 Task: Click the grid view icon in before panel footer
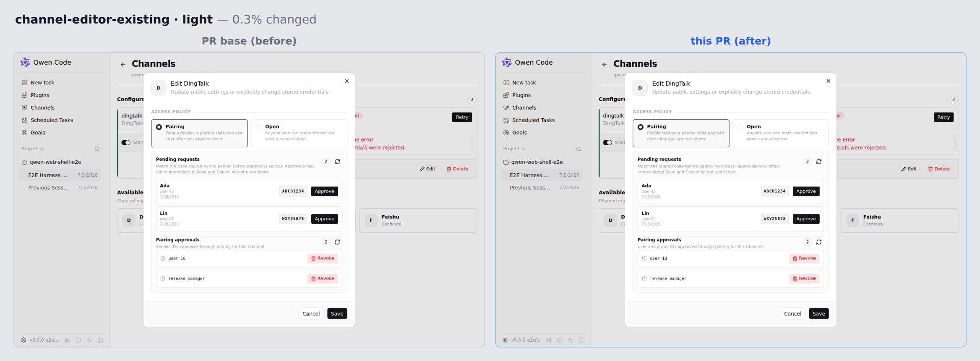click(67, 340)
